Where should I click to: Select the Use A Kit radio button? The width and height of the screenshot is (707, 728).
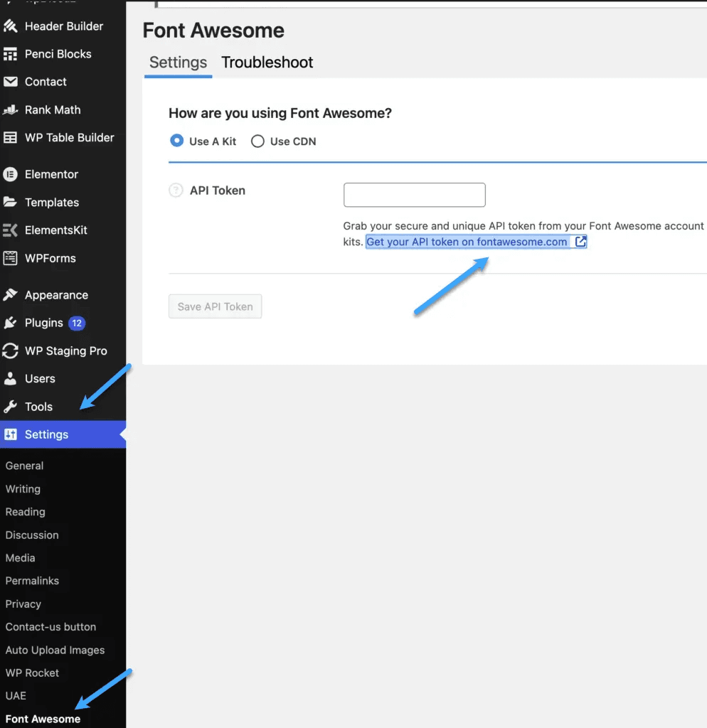176,141
